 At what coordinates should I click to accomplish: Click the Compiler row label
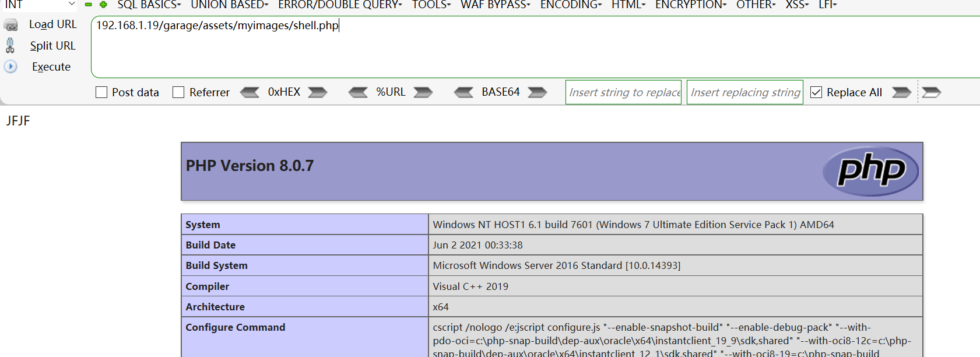(207, 286)
